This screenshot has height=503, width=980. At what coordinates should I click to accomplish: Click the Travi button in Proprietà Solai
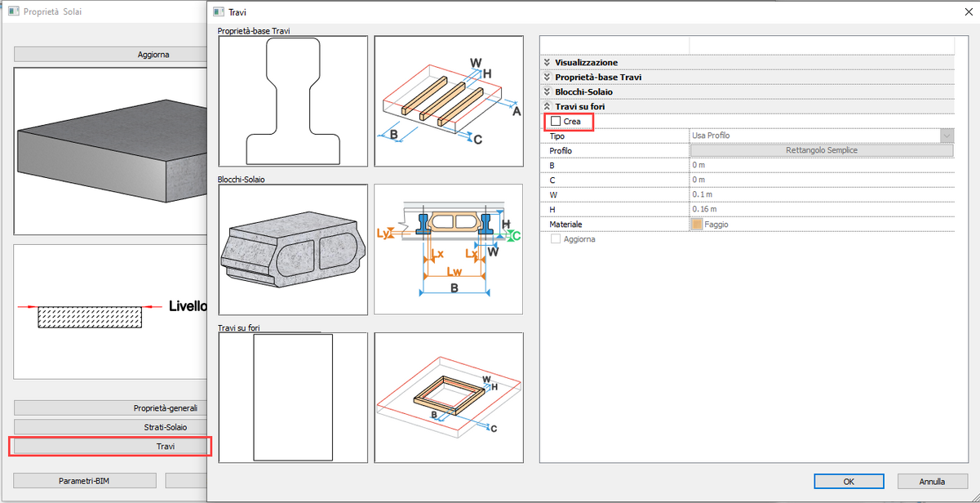pyautogui.click(x=110, y=446)
